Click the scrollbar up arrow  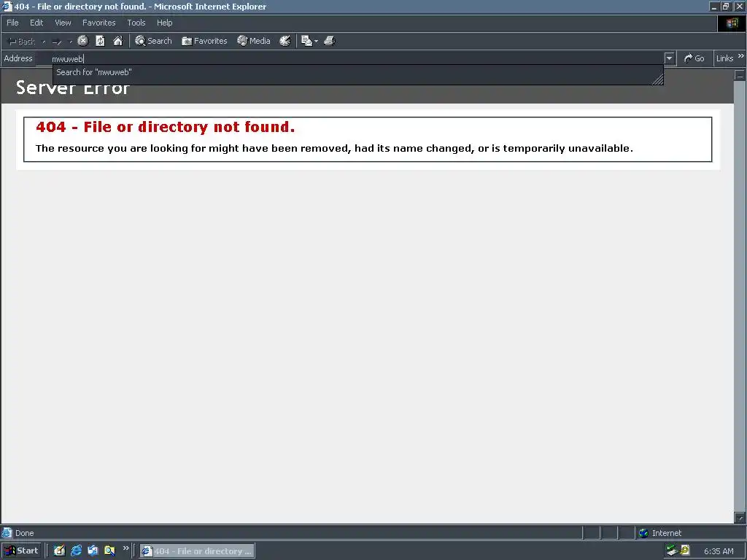pyautogui.click(x=740, y=75)
